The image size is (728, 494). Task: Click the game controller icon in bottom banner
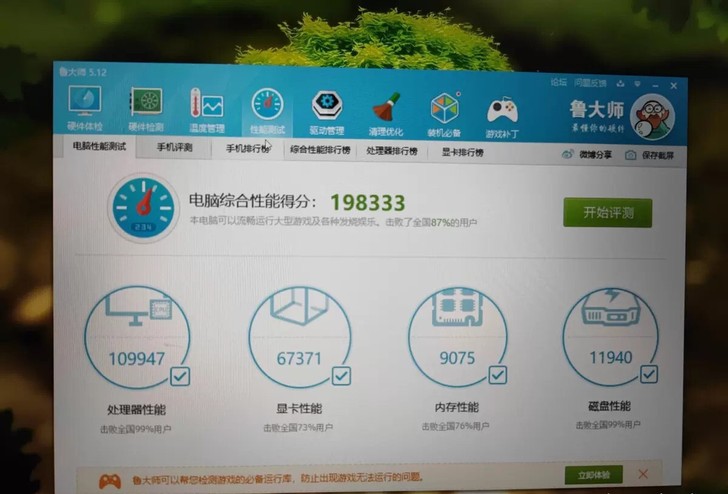coord(110,481)
